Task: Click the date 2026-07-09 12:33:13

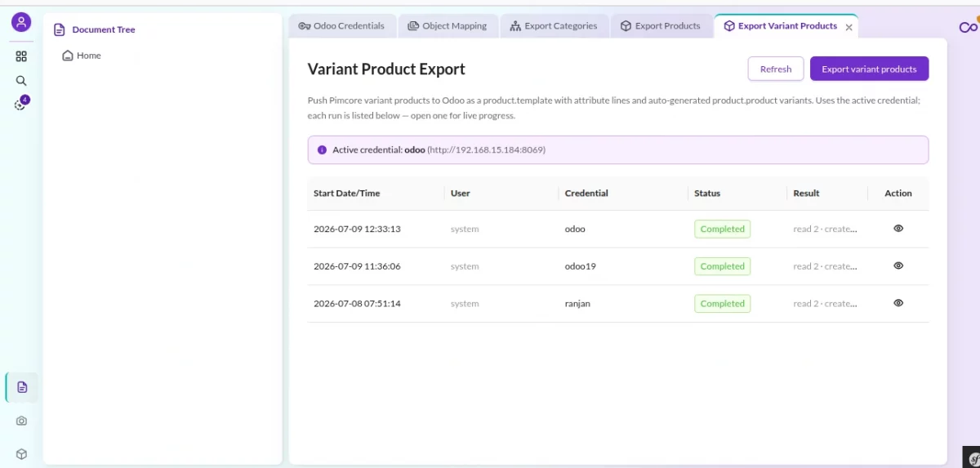Action: point(357,229)
